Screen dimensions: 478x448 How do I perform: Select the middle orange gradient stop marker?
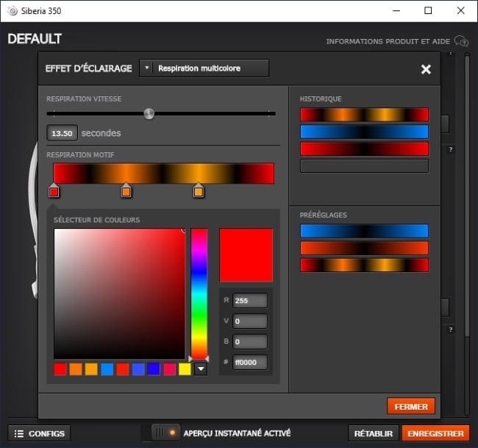[x=126, y=191]
